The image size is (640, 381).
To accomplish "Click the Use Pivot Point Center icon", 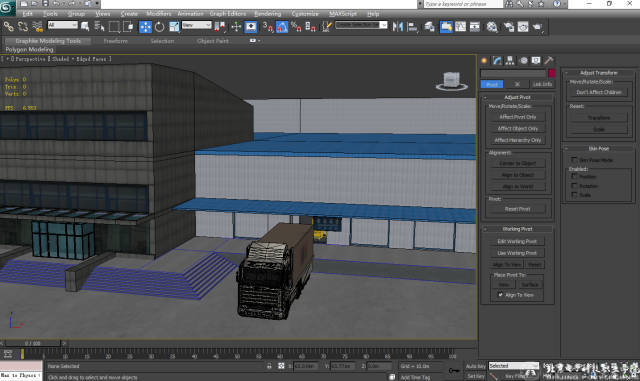I will tap(220, 27).
